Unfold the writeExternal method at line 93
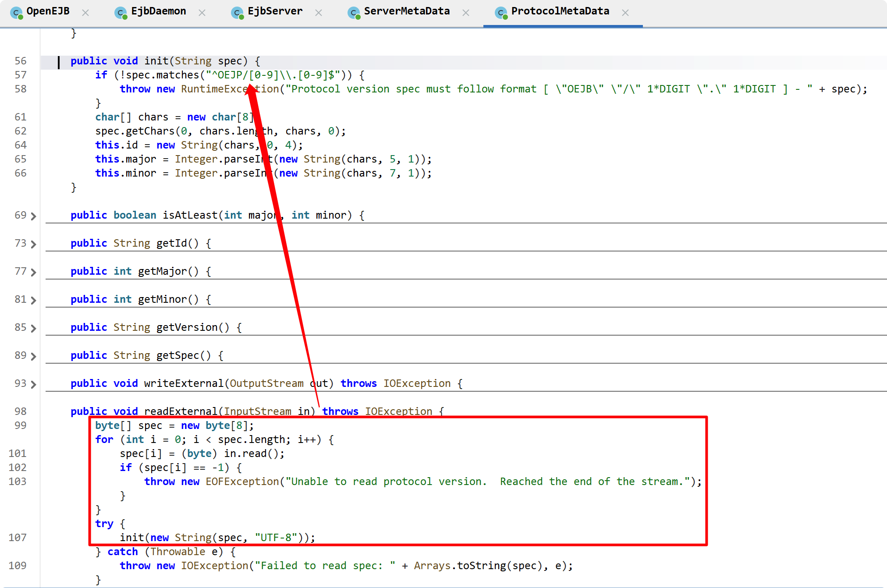This screenshot has height=588, width=887. pyautogui.click(x=34, y=384)
